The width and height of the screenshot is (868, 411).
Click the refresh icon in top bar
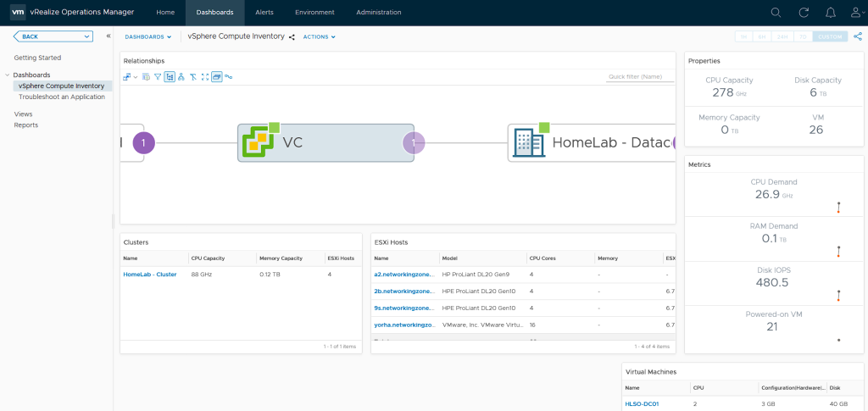tap(804, 13)
